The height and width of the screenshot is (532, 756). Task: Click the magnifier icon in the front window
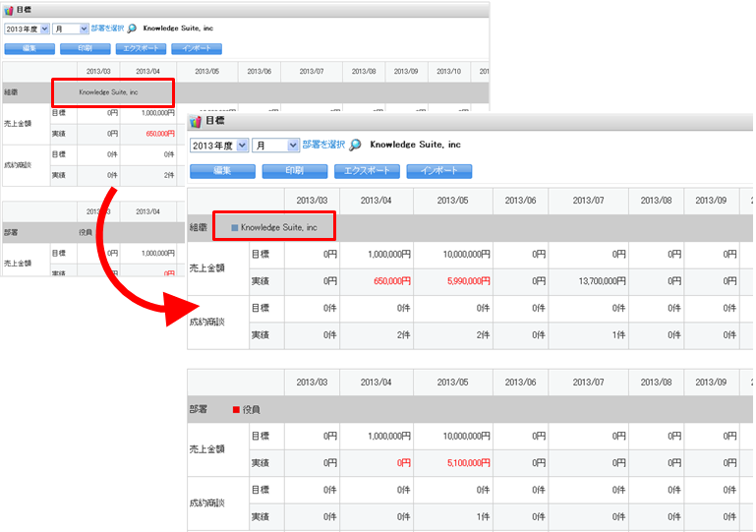(356, 145)
